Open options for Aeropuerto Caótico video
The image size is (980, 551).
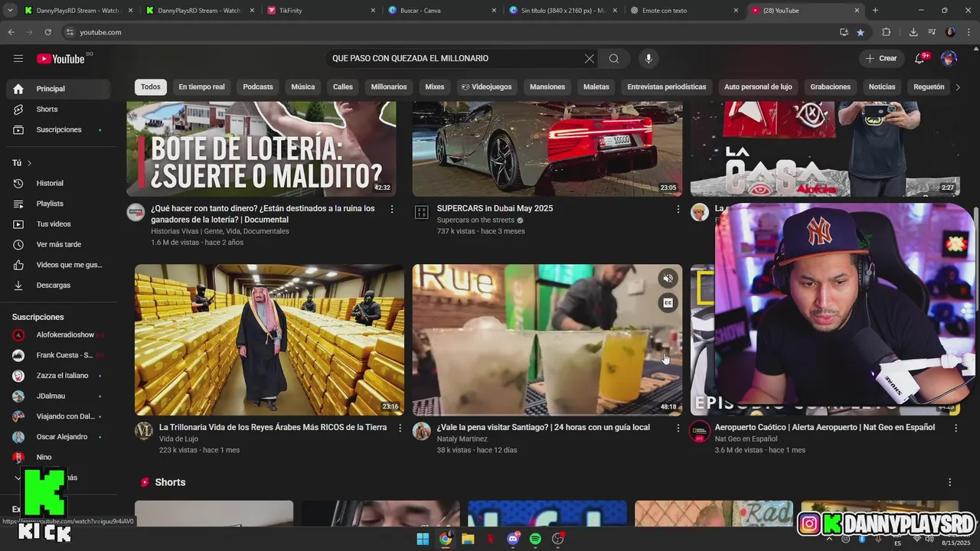point(955,428)
